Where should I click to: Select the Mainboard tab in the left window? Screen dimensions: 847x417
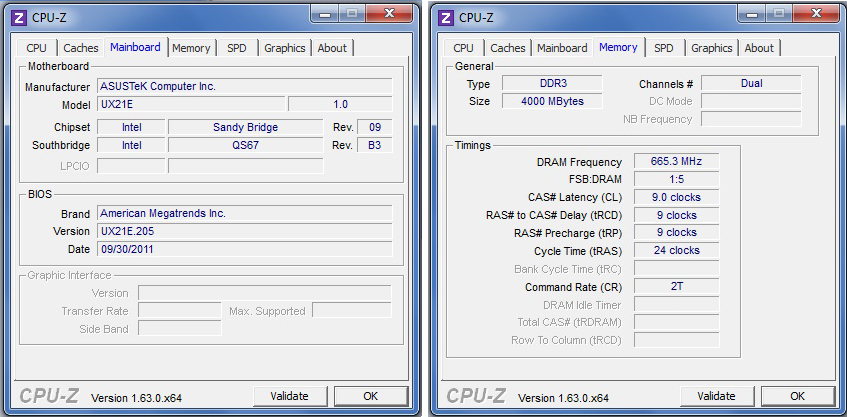(136, 47)
